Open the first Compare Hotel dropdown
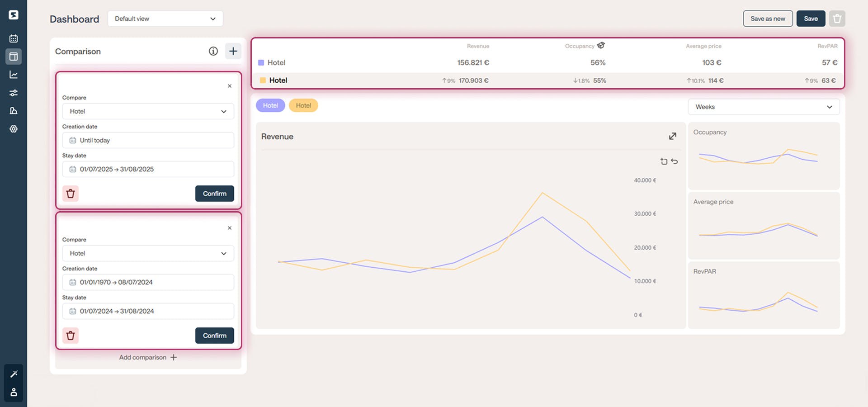This screenshot has width=868, height=407. point(148,111)
